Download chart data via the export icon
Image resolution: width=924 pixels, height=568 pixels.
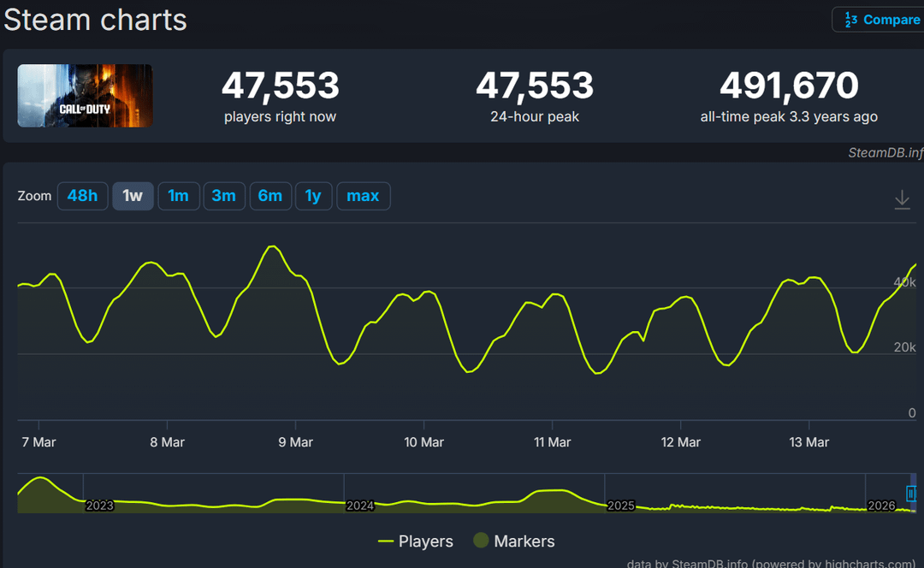902,199
